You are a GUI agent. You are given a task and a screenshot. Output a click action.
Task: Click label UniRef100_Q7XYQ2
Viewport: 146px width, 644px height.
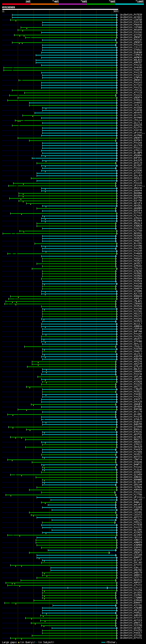(x=131, y=35)
